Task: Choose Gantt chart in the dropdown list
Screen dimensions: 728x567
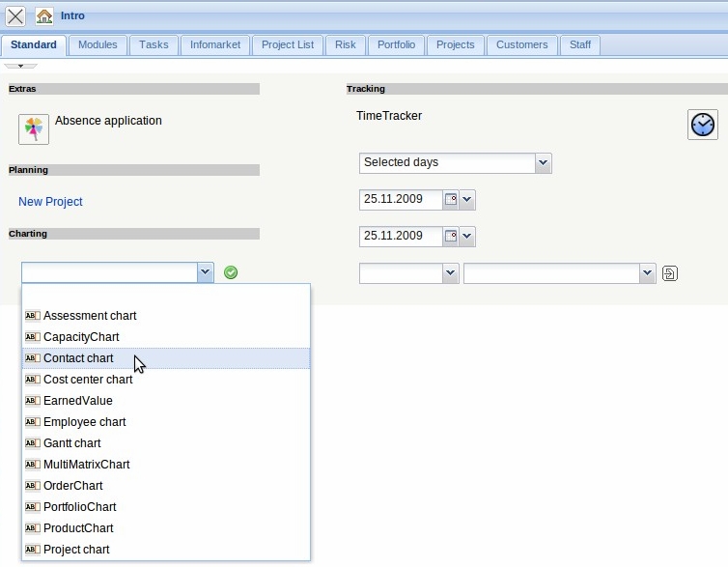Action: coord(72,443)
